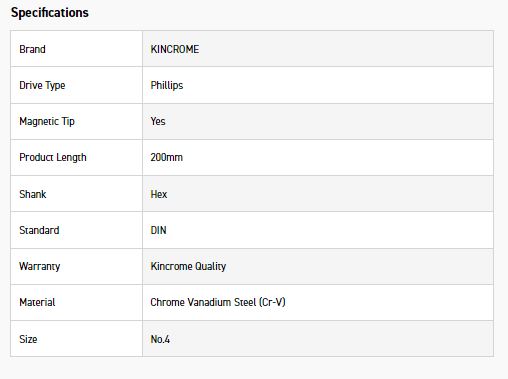Screen dimensions: 508x379
Task: Click the Hex shank value
Action: pyautogui.click(x=159, y=194)
